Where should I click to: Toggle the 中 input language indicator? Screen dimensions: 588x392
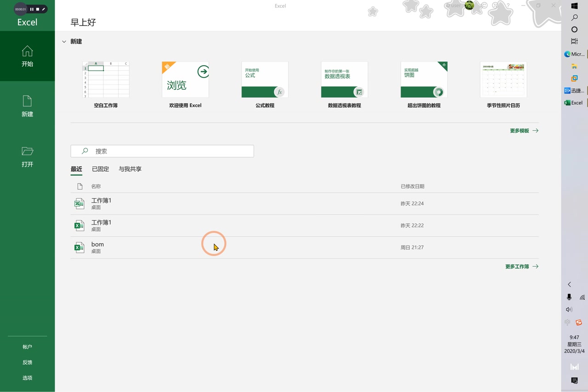[568, 322]
